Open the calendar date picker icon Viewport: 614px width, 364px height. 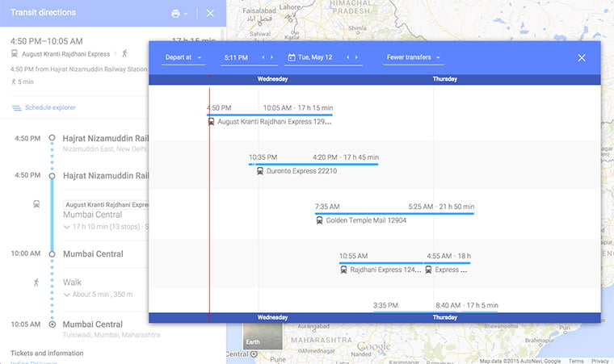(292, 57)
